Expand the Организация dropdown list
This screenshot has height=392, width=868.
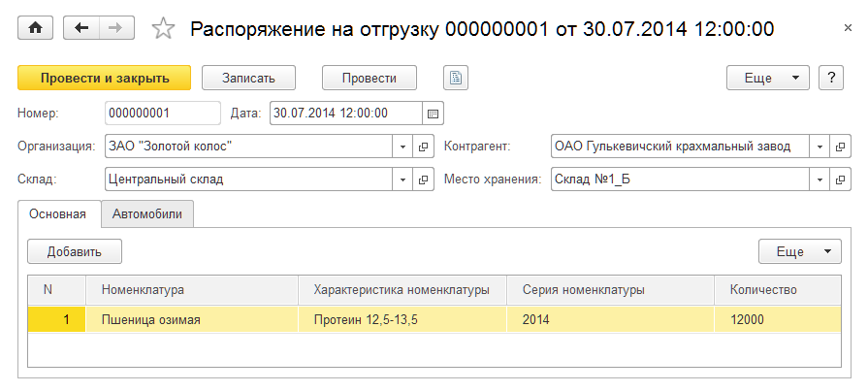403,147
